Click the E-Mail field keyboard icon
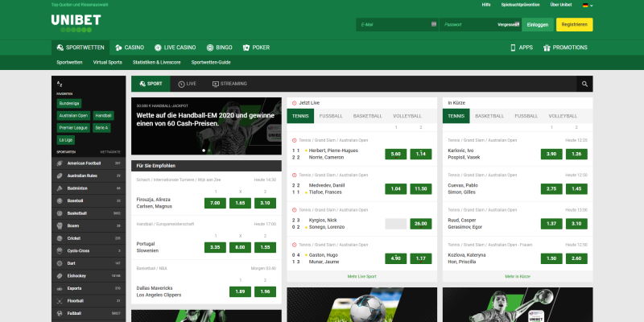The height and width of the screenshot is (322, 644). 434,24
